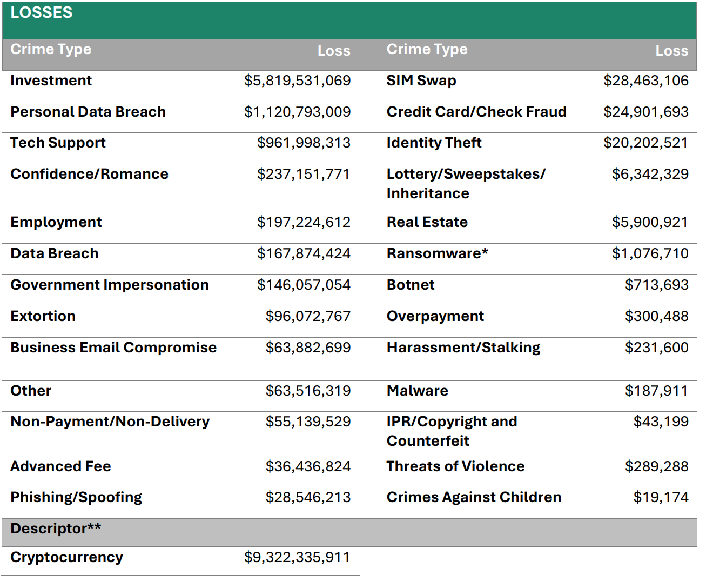This screenshot has width=713, height=588.
Task: Click the left Loss column header
Action: [334, 51]
